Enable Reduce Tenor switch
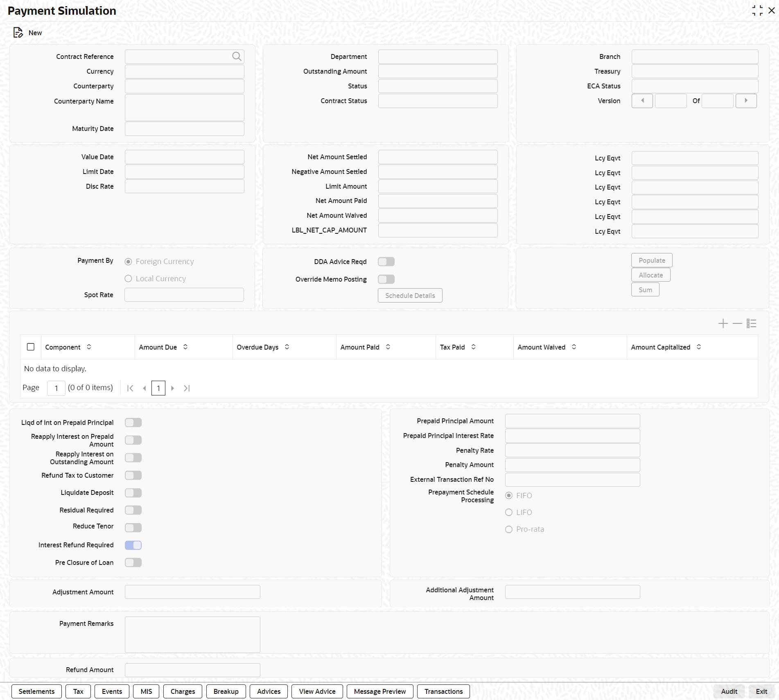This screenshot has height=700, width=779. tap(133, 528)
